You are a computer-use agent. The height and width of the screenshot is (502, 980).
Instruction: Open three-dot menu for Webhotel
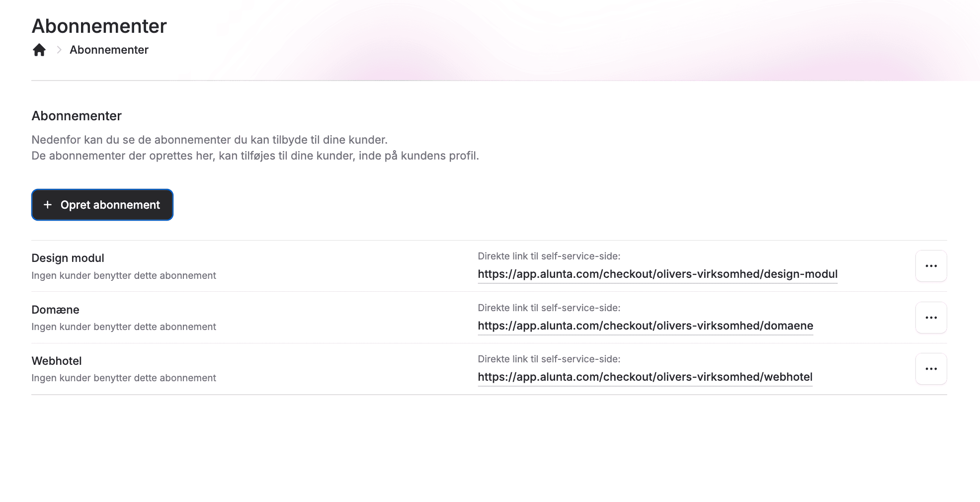[x=931, y=369]
